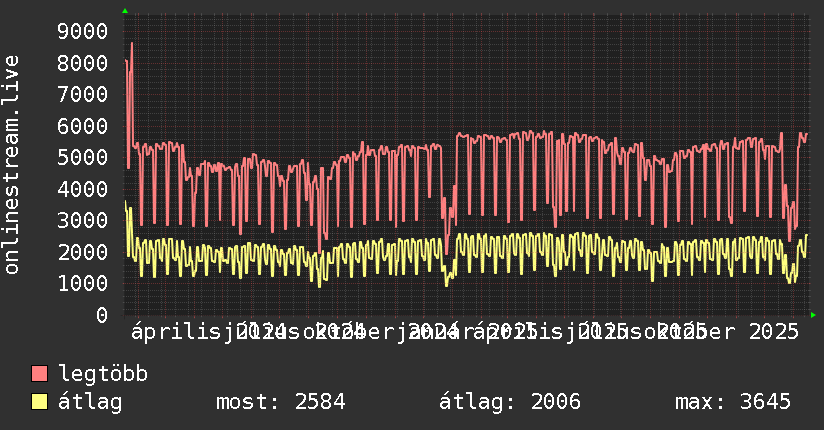This screenshot has width=824, height=430.
Task: Click the 2000 y-axis label
Action: point(83,252)
